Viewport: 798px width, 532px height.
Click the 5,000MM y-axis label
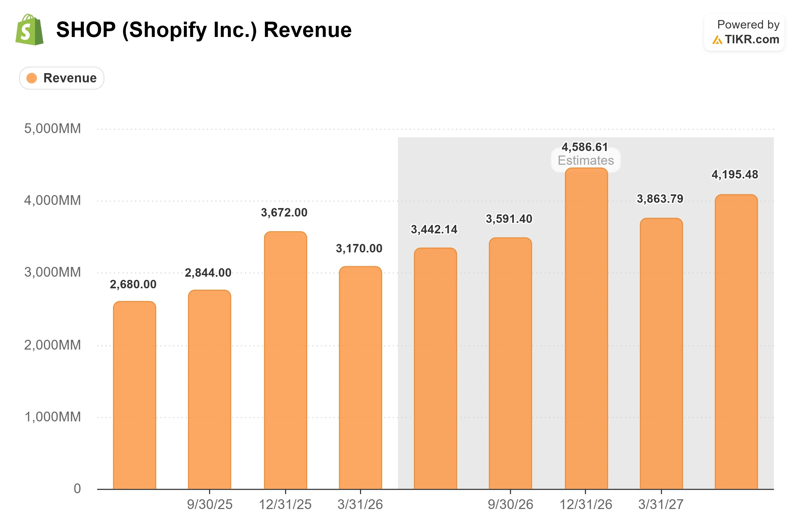53,129
